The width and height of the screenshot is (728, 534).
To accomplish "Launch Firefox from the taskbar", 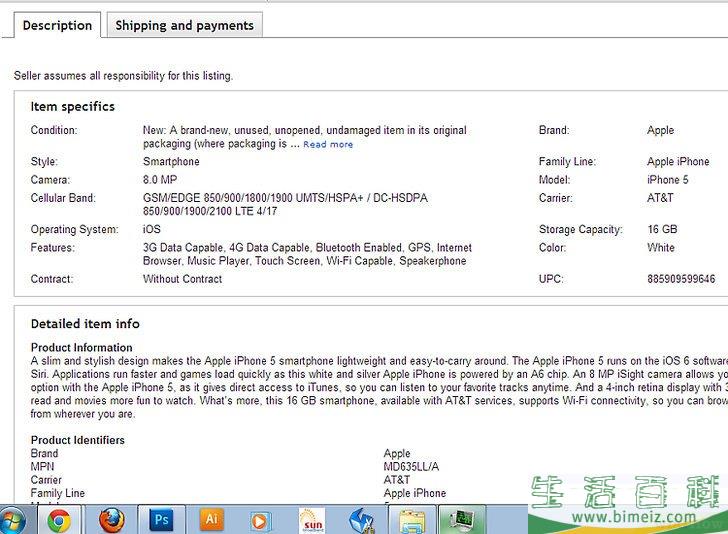I will 111,520.
